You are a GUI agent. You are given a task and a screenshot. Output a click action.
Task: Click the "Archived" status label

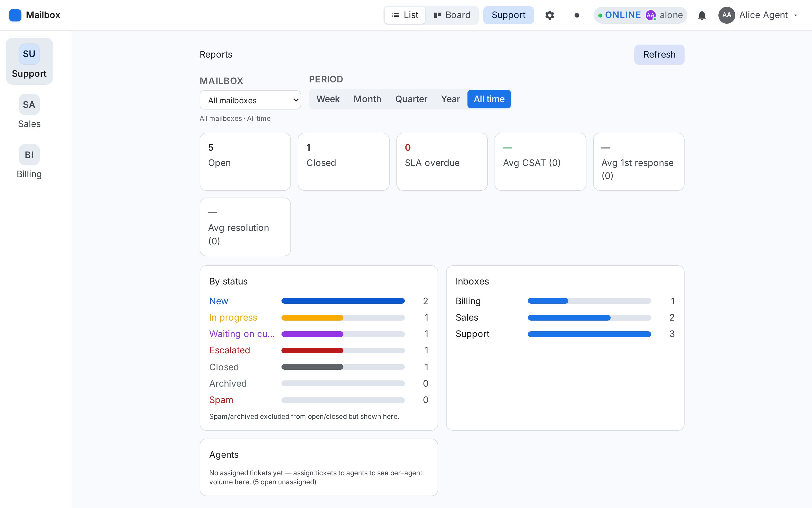[228, 384]
